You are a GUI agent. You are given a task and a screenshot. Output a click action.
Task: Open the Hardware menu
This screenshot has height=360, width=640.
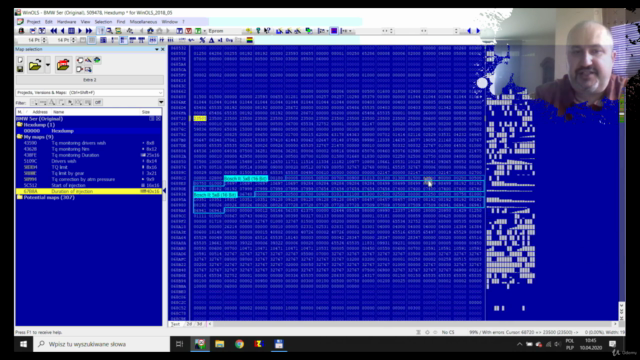pos(66,22)
